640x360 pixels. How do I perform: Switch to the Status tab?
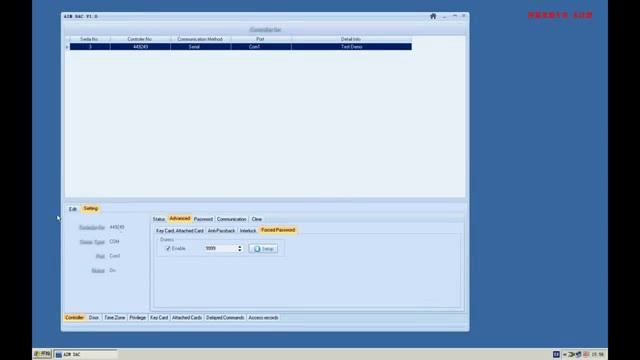159,219
